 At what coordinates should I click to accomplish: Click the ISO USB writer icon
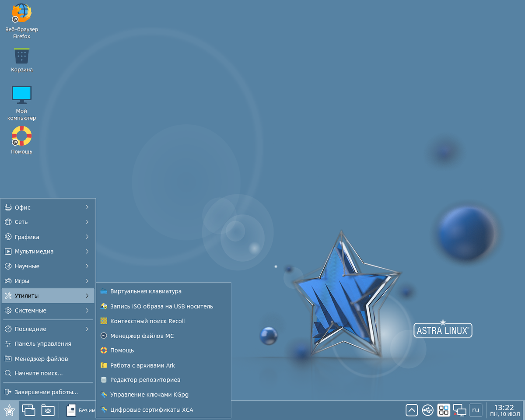point(104,306)
